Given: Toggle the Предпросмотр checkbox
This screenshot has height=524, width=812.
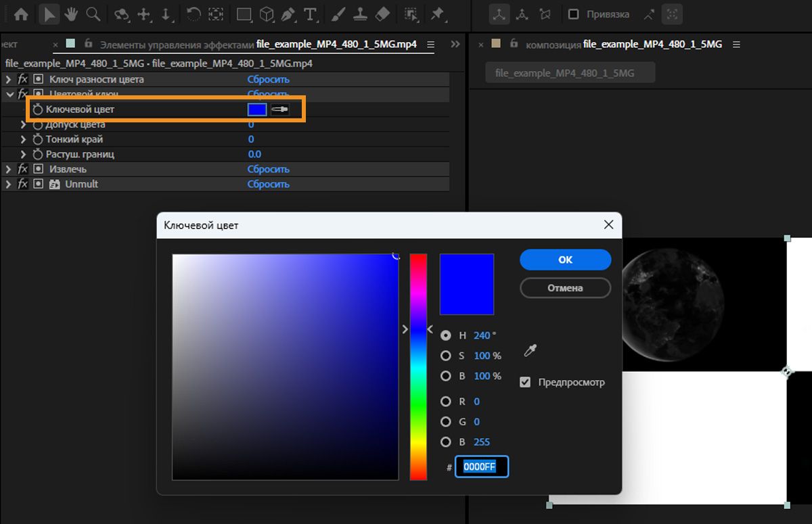Looking at the screenshot, I should tap(525, 382).
